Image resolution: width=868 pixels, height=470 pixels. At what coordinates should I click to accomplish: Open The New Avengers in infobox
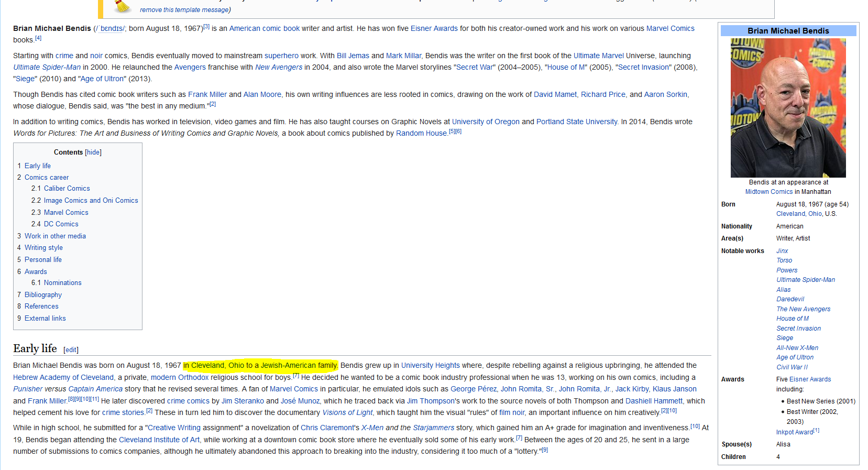click(804, 309)
